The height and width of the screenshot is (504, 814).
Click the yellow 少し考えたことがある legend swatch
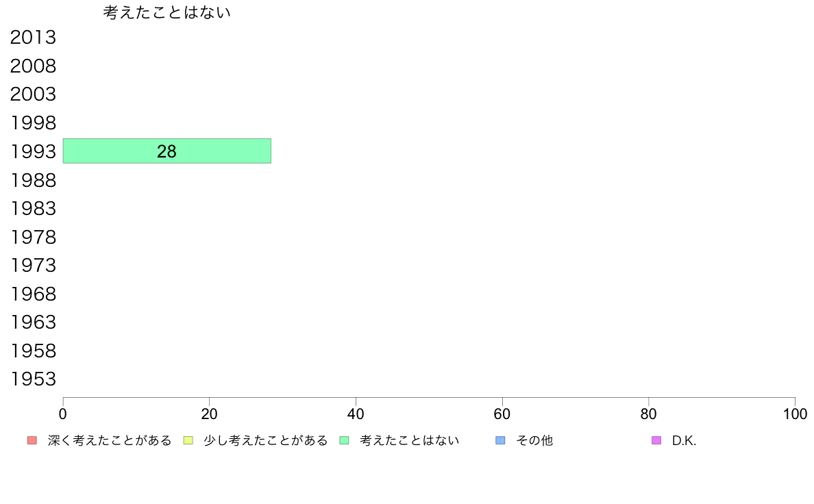coord(188,440)
